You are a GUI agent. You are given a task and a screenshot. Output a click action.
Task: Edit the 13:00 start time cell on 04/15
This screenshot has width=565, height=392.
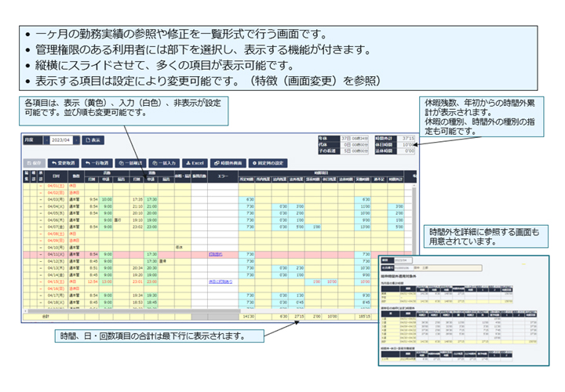[106, 282]
